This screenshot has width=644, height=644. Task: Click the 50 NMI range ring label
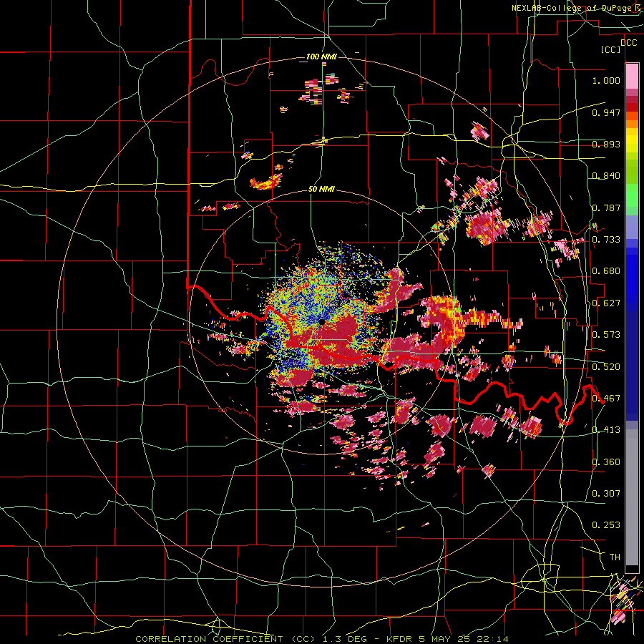coord(321,189)
